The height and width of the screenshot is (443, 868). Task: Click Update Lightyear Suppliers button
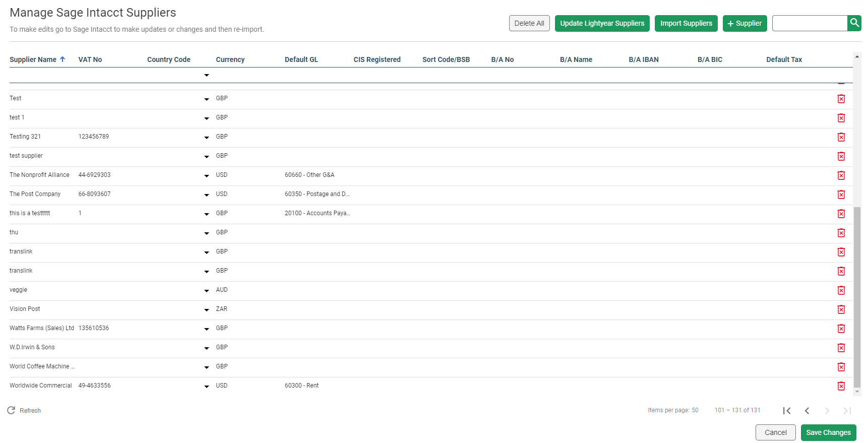[x=602, y=23]
